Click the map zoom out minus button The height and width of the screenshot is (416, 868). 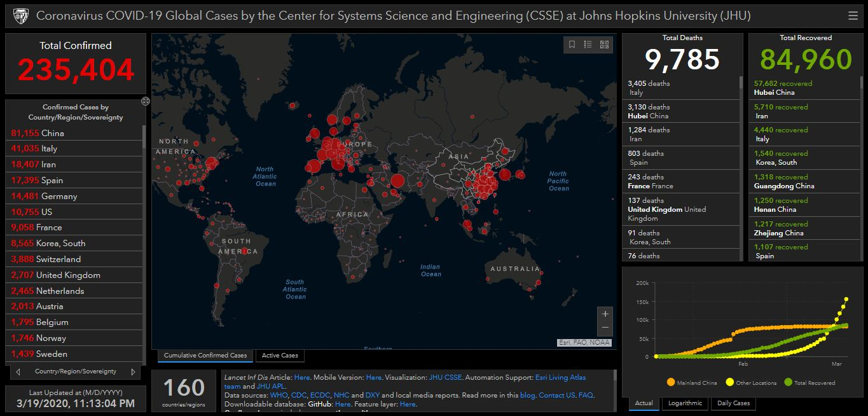(x=605, y=328)
